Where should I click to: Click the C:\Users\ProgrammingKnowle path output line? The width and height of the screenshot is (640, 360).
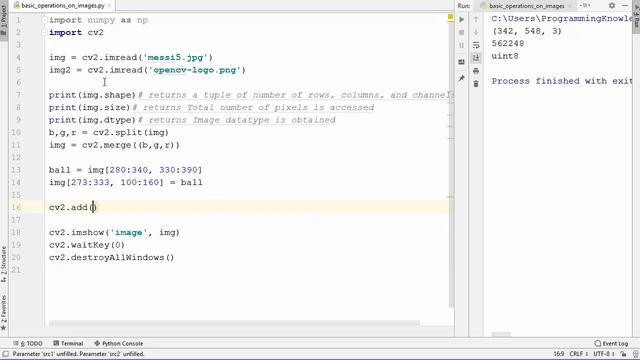[x=562, y=19]
